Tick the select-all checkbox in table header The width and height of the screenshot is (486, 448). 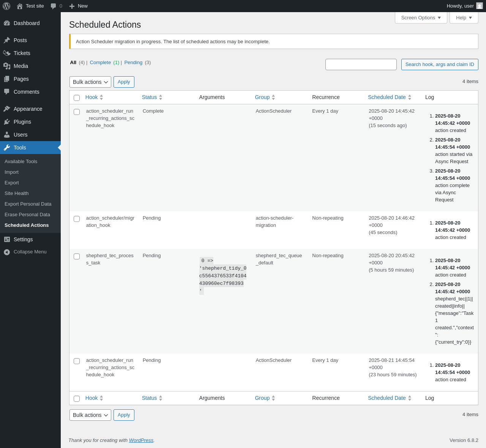(77, 98)
